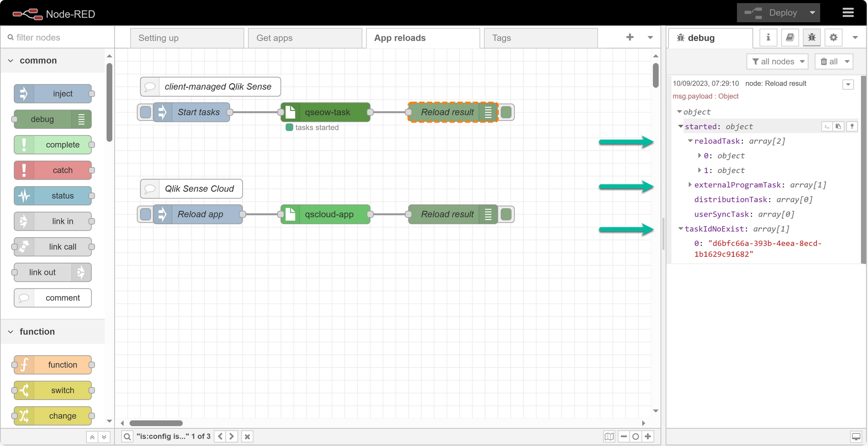Screen dimensions: 868x446
Task: Select the link out node in palette
Action: coord(53,272)
